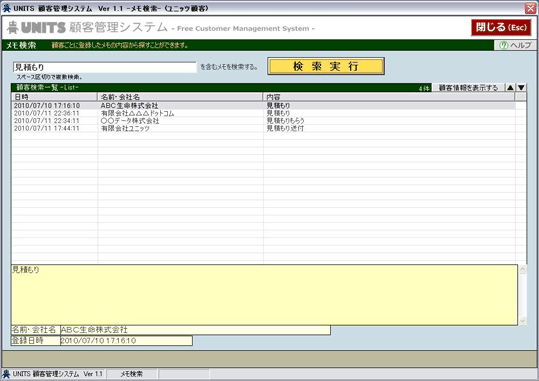Click the memo content 見積もり送付

pyautogui.click(x=285, y=128)
